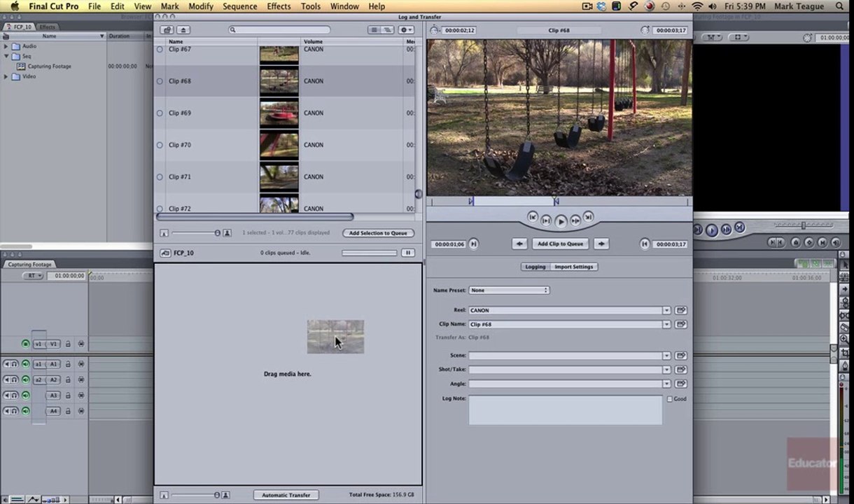Open the Name Preset dropdown
Image resolution: width=854 pixels, height=504 pixels.
coord(509,290)
